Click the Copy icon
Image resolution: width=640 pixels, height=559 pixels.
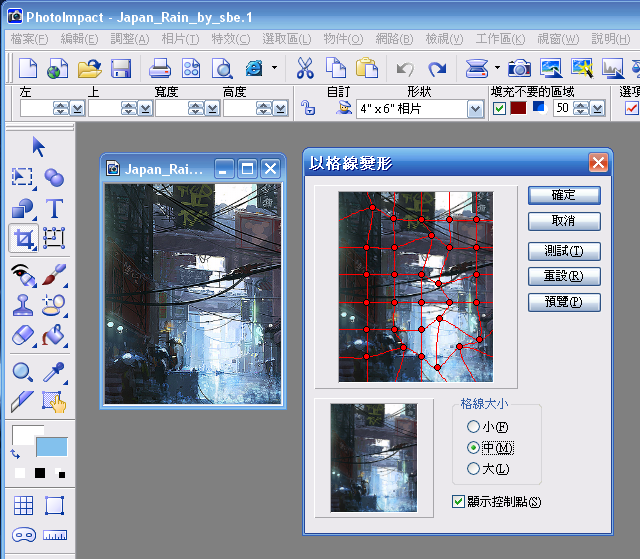click(336, 68)
